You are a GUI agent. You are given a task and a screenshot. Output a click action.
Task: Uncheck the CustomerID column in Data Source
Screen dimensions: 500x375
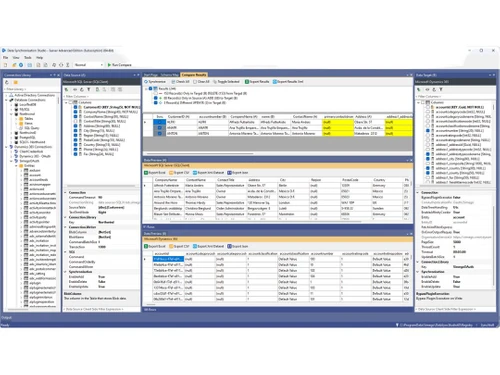pyautogui.click(x=75, y=107)
